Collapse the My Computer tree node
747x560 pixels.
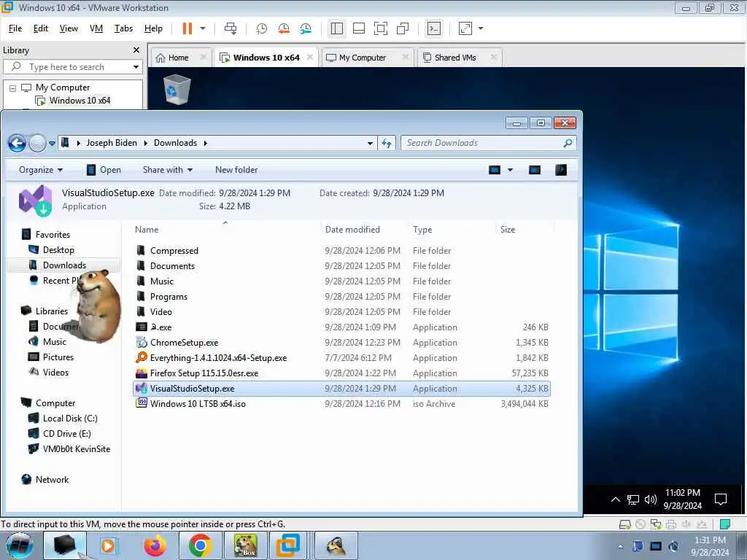coord(13,88)
